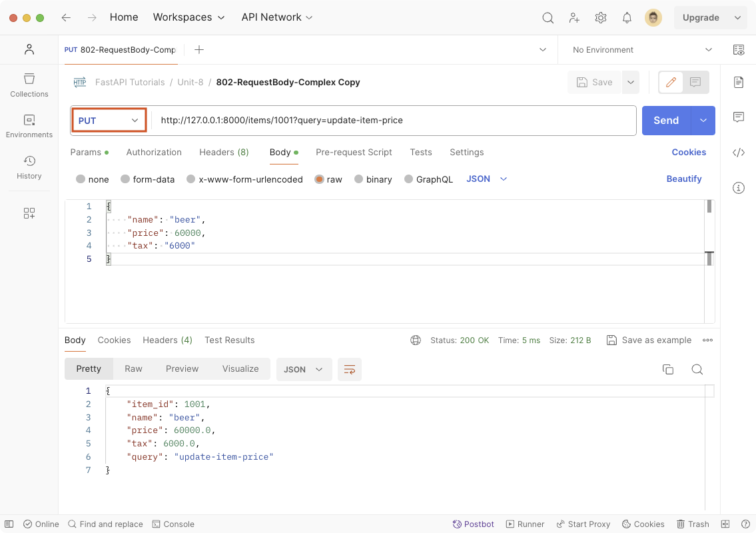756x533 pixels.
Task: Click the notifications bell icon
Action: pyautogui.click(x=627, y=18)
